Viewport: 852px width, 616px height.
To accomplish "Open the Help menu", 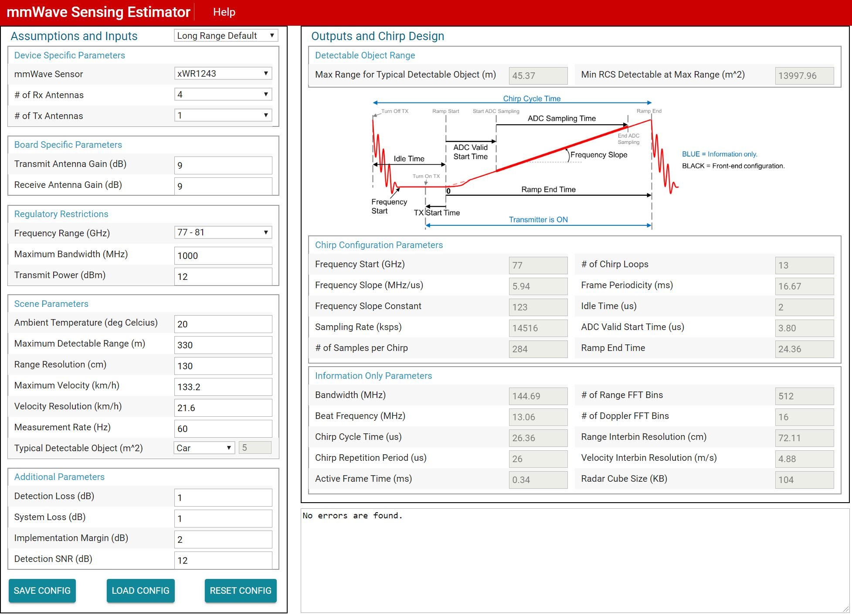I will tap(224, 12).
